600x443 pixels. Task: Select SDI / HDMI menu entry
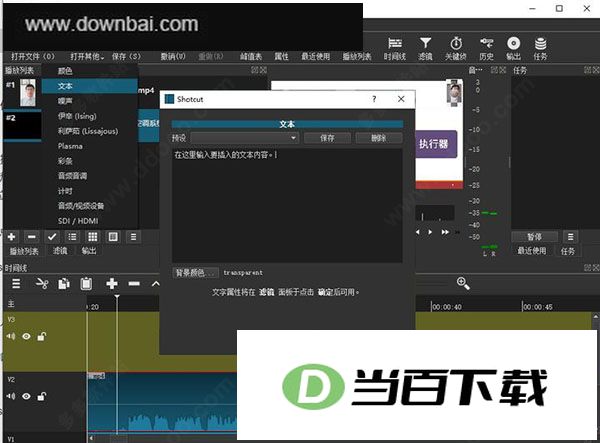pos(90,221)
